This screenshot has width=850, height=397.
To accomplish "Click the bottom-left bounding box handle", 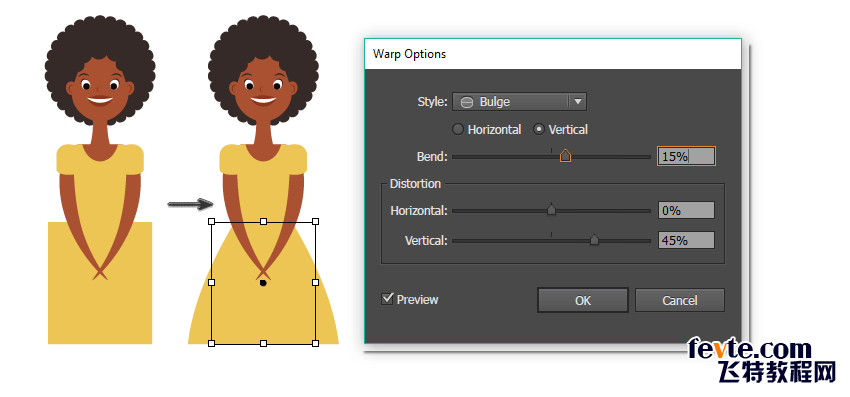I will click(x=211, y=343).
